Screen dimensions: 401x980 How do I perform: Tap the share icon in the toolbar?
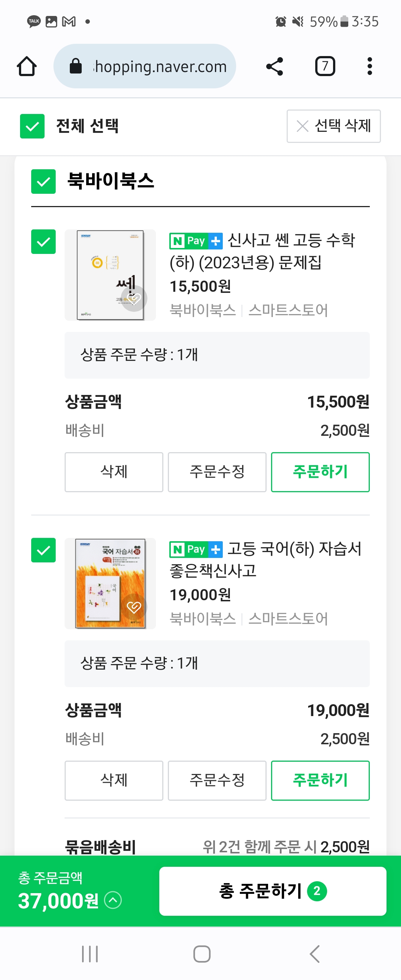pos(274,66)
